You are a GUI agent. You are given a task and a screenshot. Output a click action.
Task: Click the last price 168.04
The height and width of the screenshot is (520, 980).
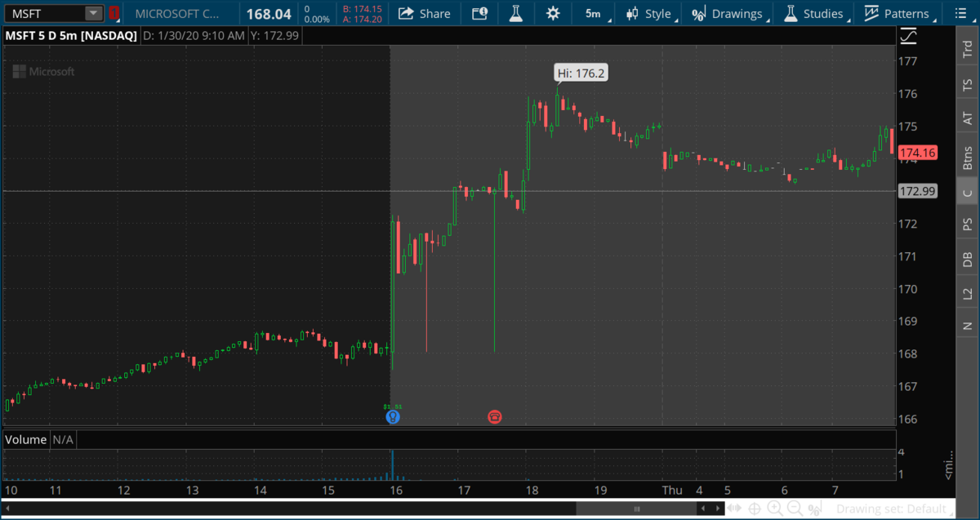coord(269,14)
